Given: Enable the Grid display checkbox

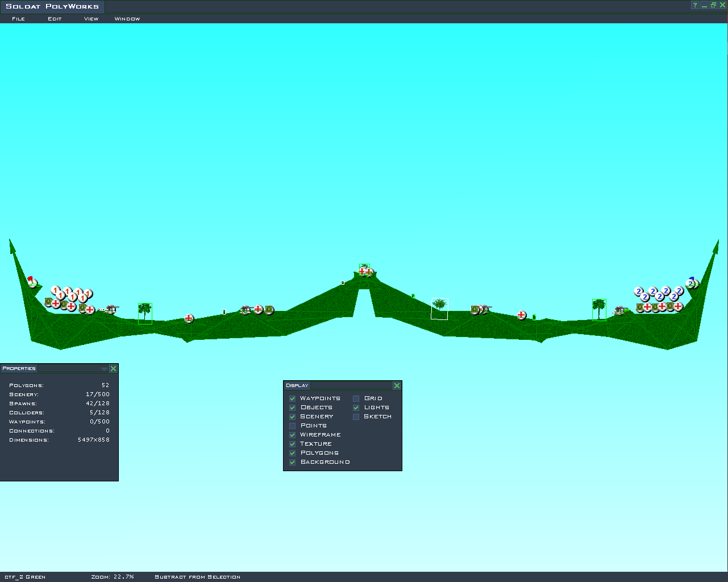Looking at the screenshot, I should point(356,398).
